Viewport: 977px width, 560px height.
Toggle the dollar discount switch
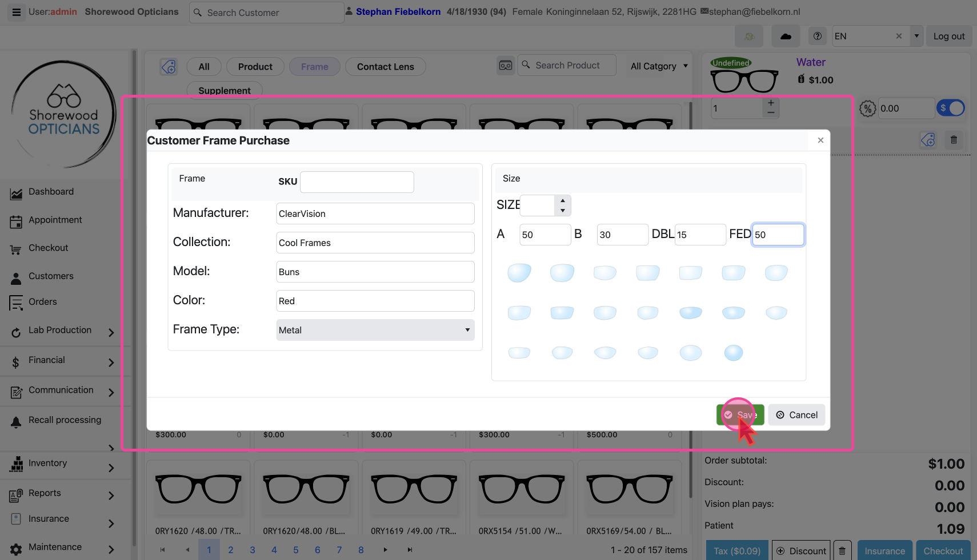pyautogui.click(x=951, y=108)
